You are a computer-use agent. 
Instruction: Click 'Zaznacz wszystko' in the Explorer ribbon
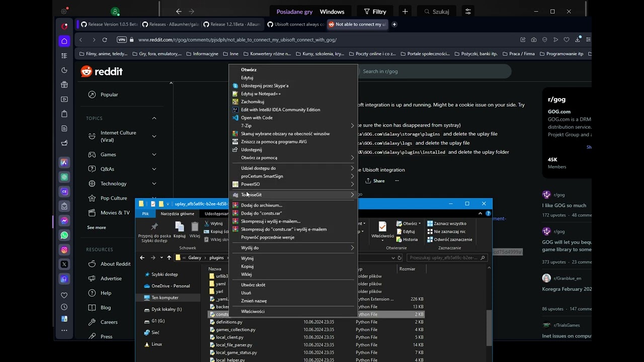click(x=447, y=223)
